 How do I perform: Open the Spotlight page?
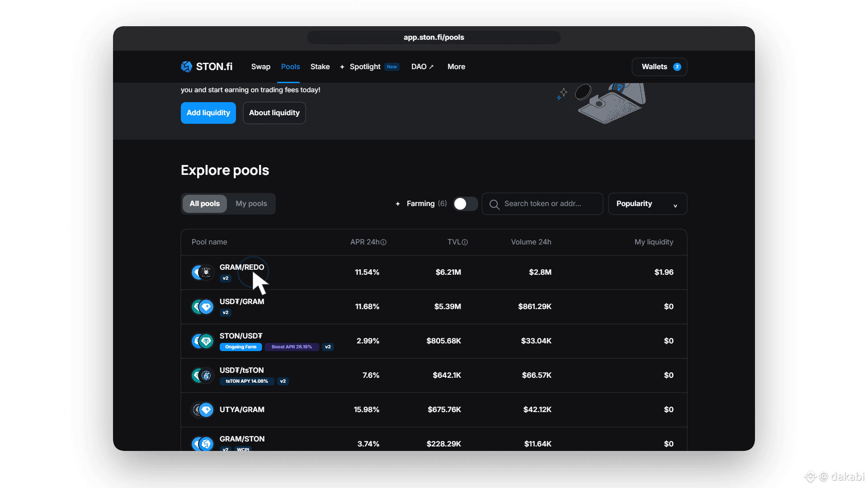point(365,67)
